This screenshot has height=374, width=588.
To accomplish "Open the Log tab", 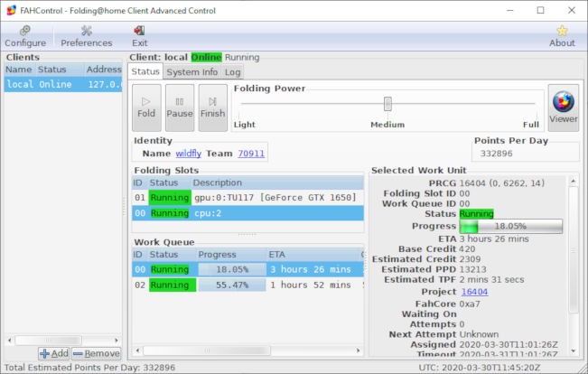I will [232, 72].
